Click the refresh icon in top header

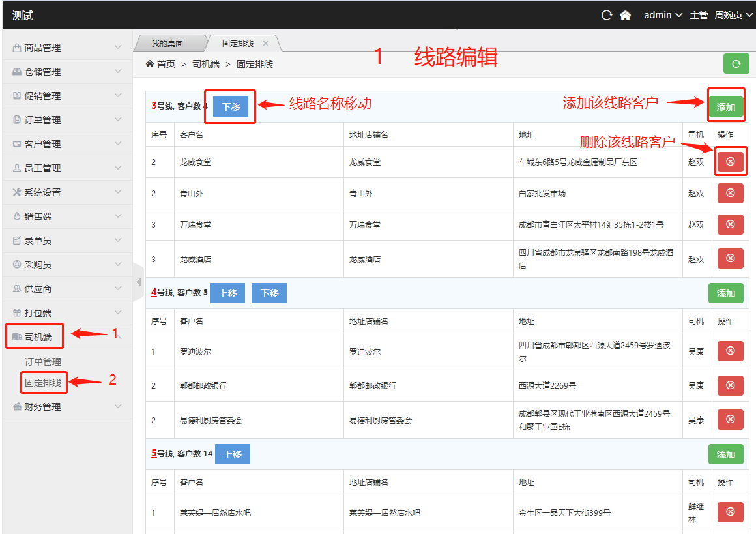pos(607,15)
